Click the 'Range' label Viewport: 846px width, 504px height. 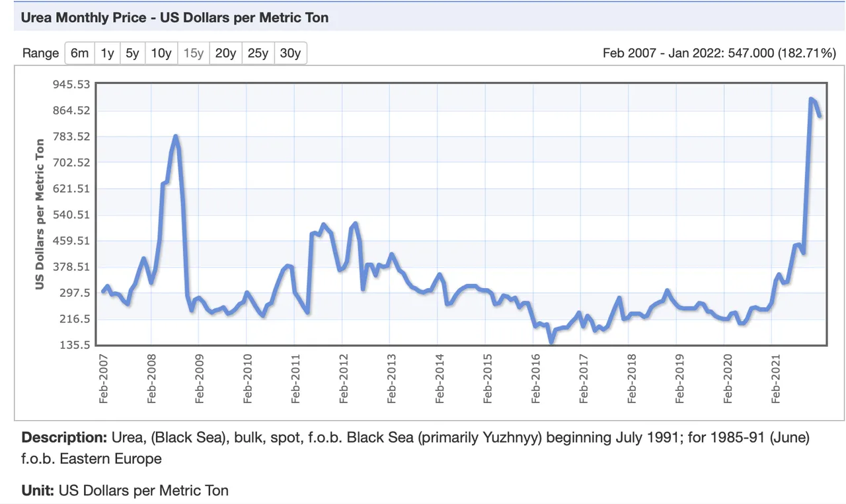(x=41, y=54)
